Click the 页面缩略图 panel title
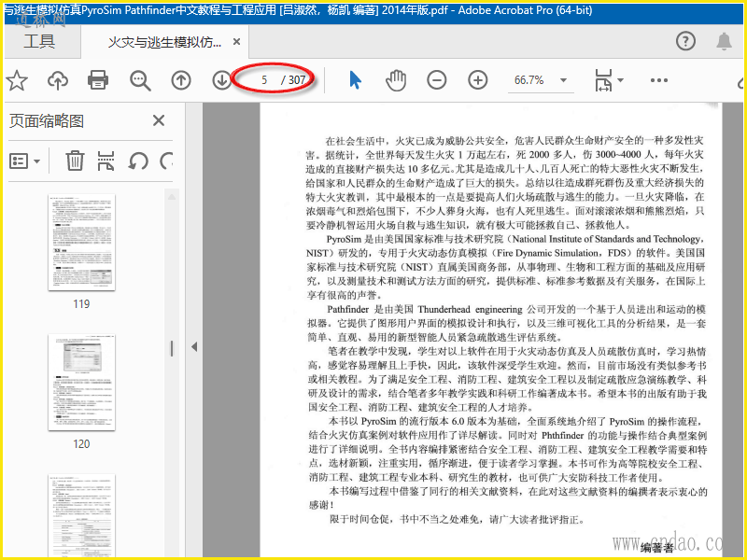 [47, 121]
